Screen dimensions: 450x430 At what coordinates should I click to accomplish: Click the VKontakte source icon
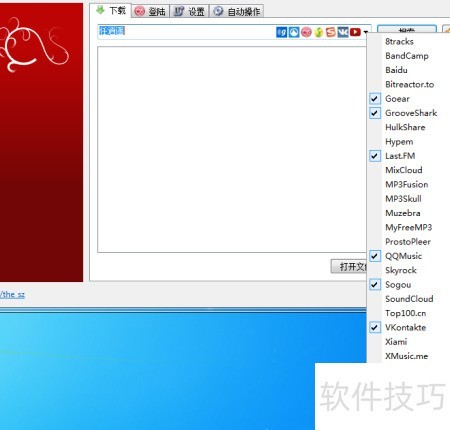tap(343, 32)
